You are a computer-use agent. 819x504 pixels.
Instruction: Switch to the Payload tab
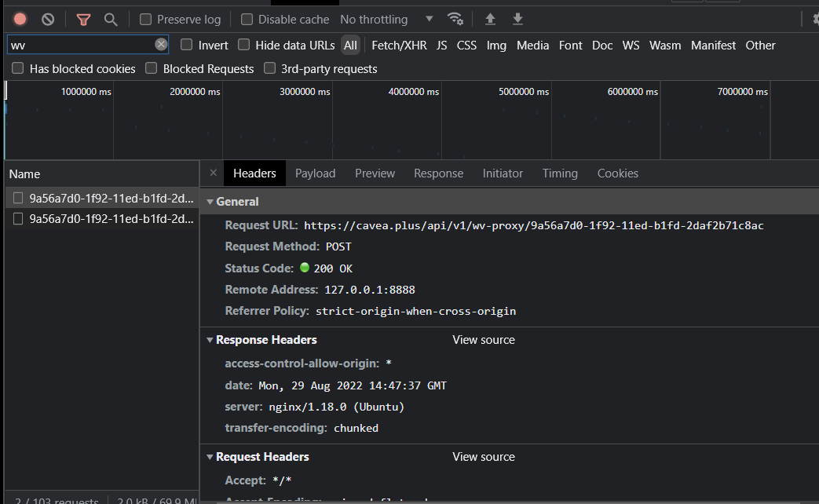[315, 173]
